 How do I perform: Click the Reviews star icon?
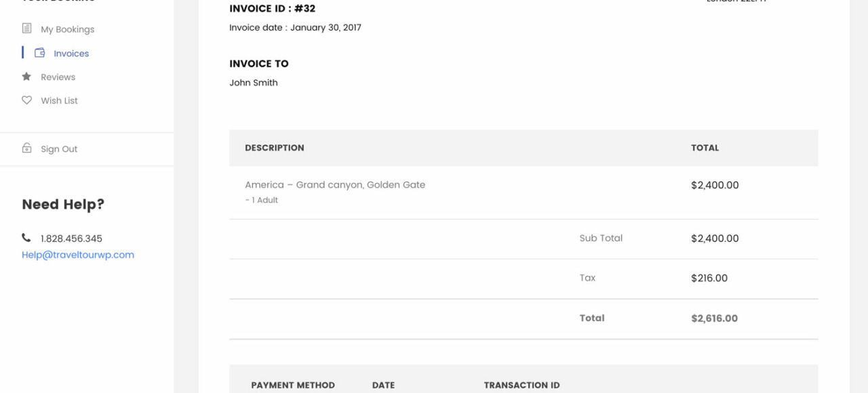click(26, 77)
